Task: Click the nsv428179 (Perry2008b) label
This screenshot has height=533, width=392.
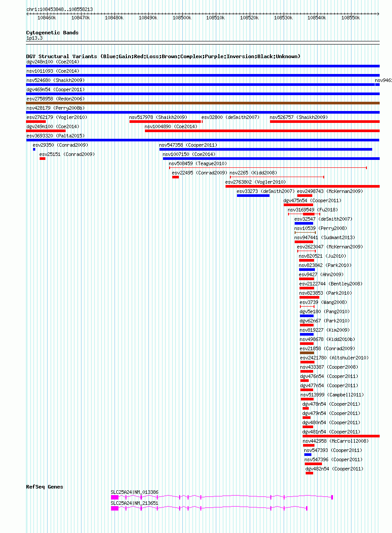Action: [55, 108]
